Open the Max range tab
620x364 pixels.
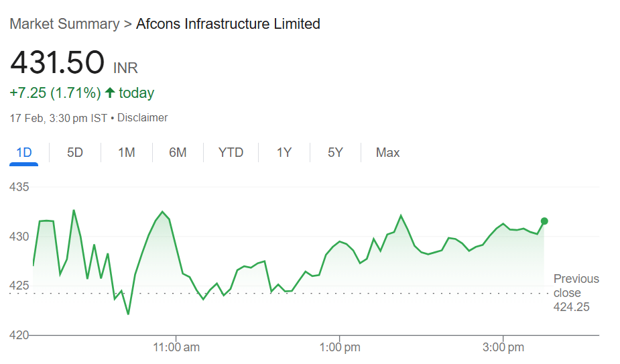(x=387, y=153)
